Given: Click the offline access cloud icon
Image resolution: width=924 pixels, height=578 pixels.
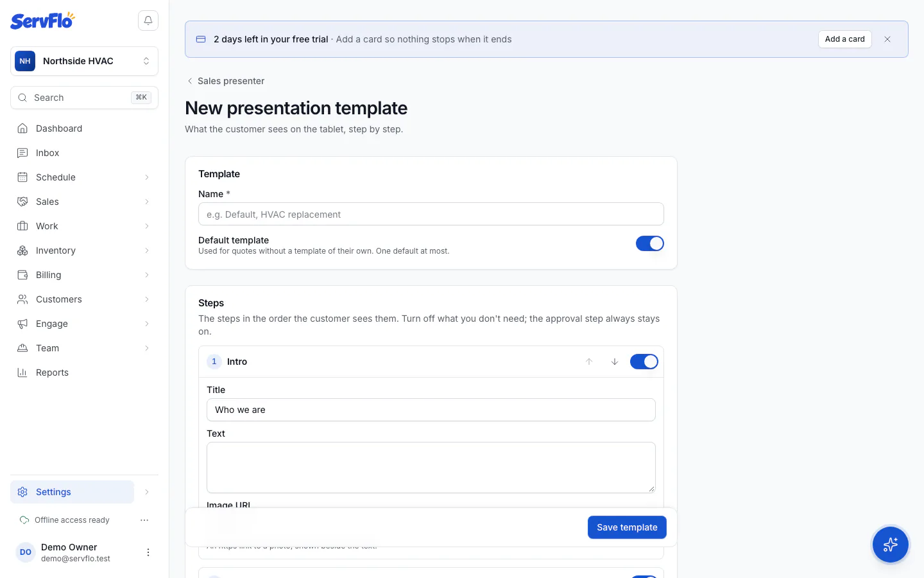Looking at the screenshot, I should click(x=24, y=520).
